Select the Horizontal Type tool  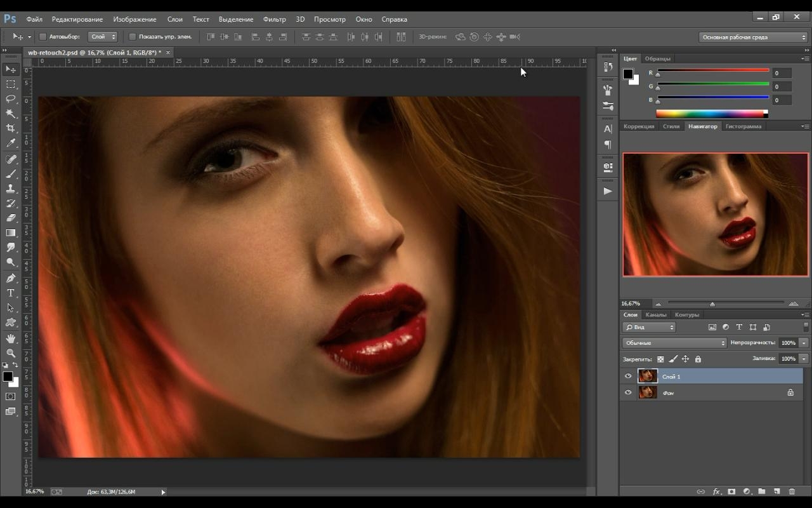11,293
